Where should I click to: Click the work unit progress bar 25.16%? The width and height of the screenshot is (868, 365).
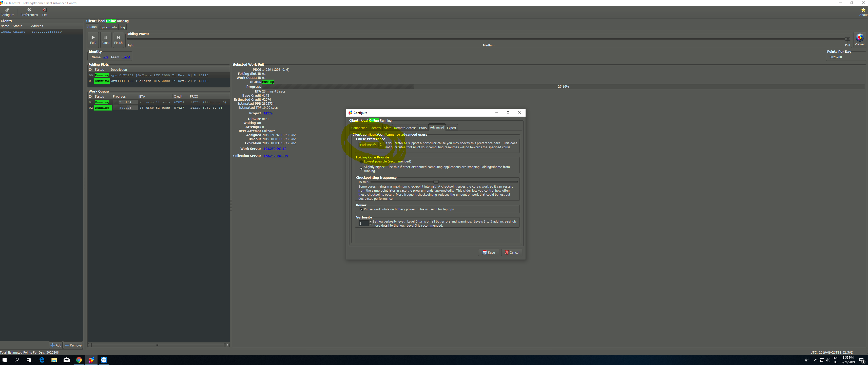pyautogui.click(x=563, y=87)
